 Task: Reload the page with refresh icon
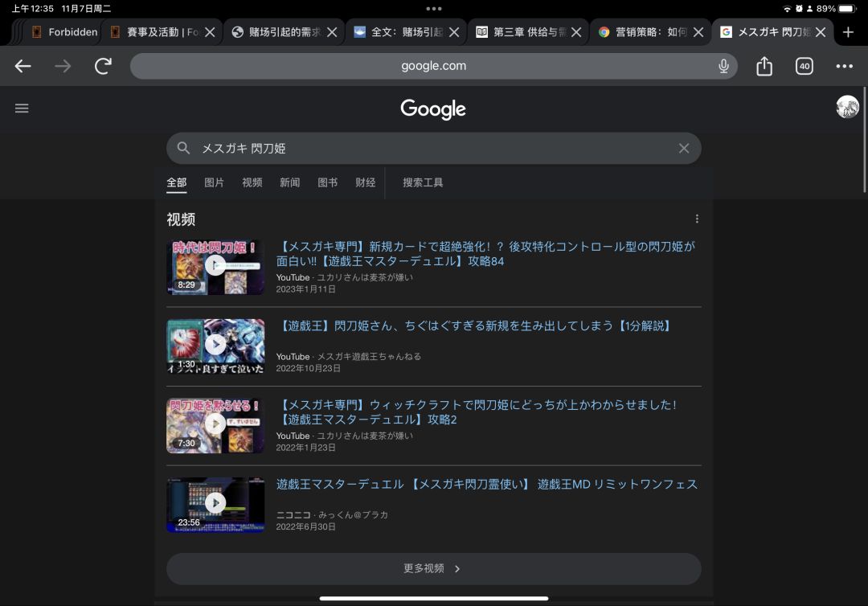pos(103,67)
